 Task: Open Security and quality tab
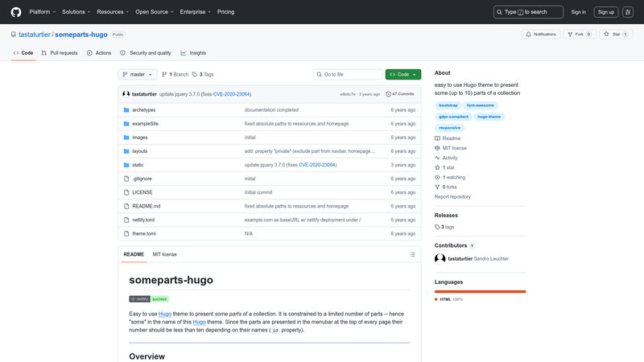click(x=146, y=53)
